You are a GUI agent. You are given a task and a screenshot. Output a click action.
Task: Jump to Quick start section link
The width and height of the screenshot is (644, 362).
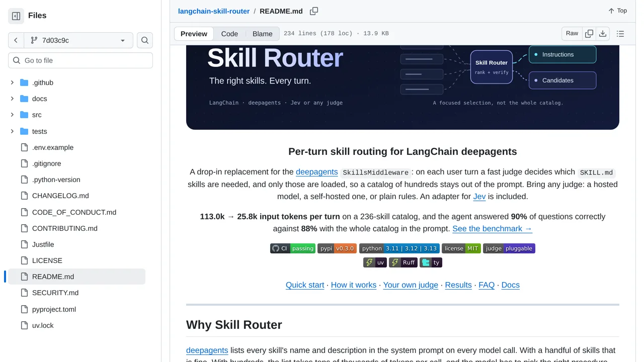click(x=305, y=285)
